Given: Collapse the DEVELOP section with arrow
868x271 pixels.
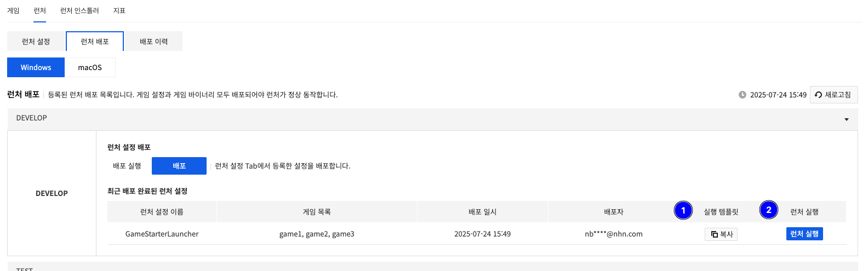Looking at the screenshot, I should [x=847, y=119].
